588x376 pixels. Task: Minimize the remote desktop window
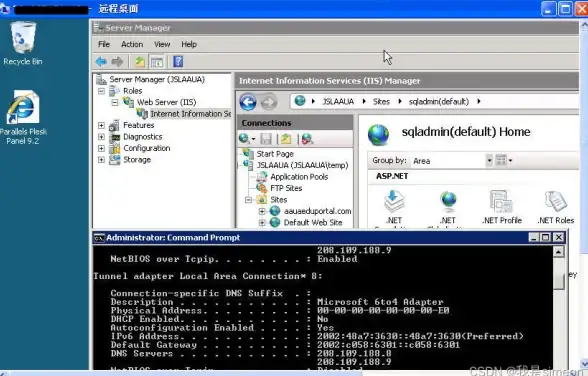548,9
